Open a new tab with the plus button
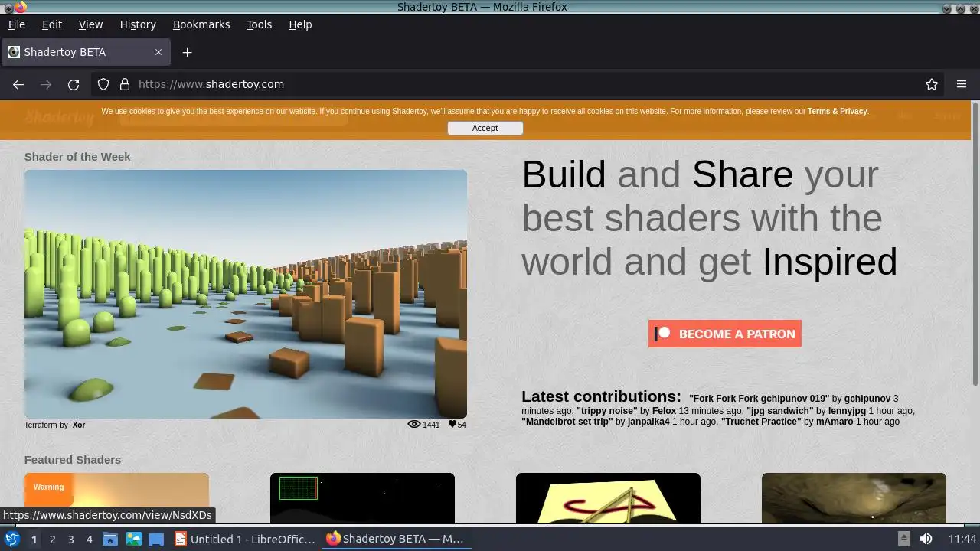The width and height of the screenshot is (980, 551). 187,52
